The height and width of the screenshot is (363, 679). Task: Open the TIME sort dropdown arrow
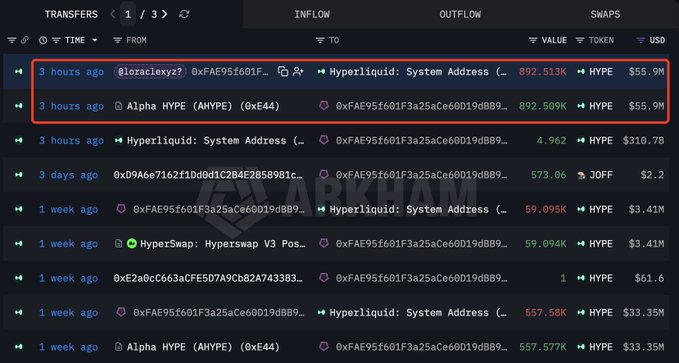click(x=94, y=40)
